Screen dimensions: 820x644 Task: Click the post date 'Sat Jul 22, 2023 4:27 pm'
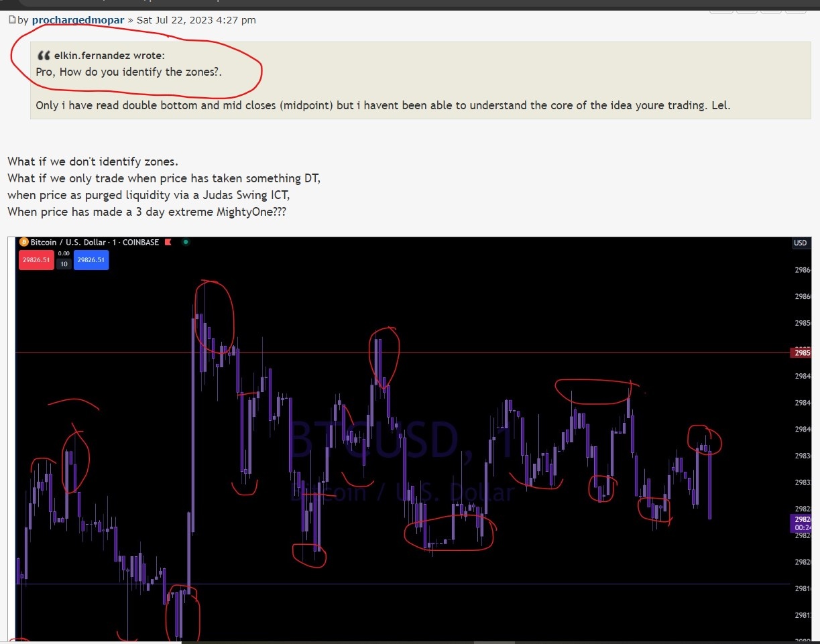pos(196,20)
